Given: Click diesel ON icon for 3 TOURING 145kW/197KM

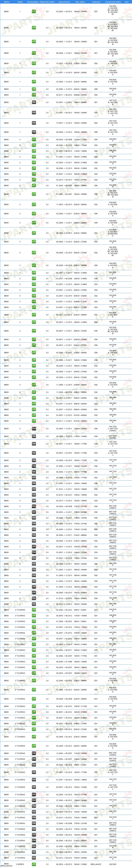Looking at the screenshot, I should (x=34, y=835).
